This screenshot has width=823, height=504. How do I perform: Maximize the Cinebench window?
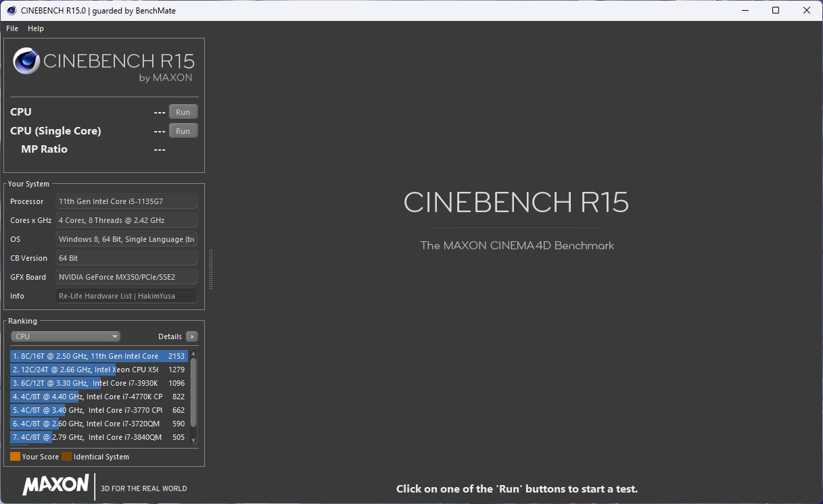point(776,10)
